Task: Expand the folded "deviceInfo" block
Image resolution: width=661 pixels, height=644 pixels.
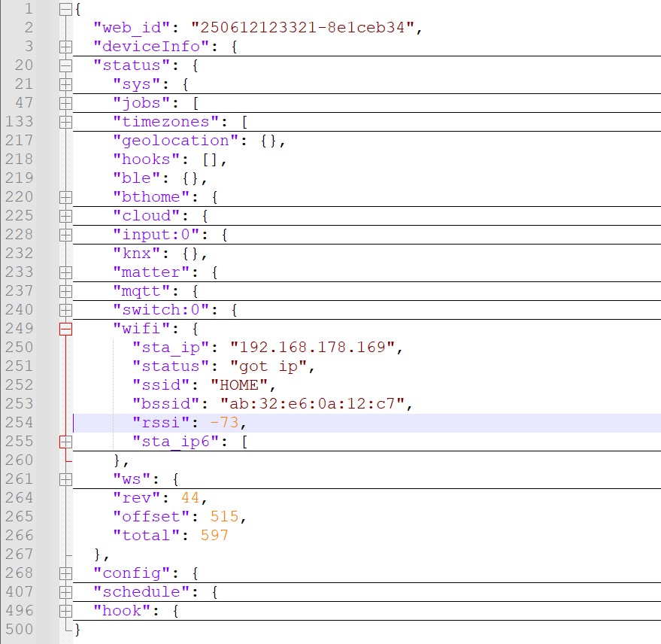Action: [65, 47]
